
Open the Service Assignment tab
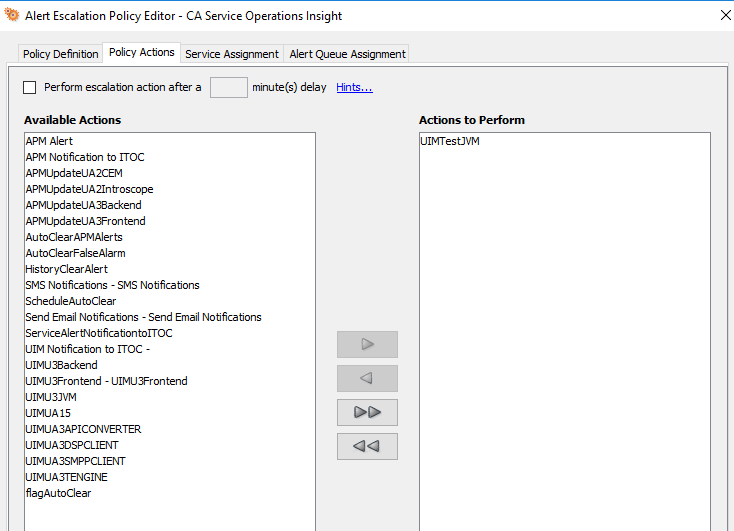coord(232,54)
